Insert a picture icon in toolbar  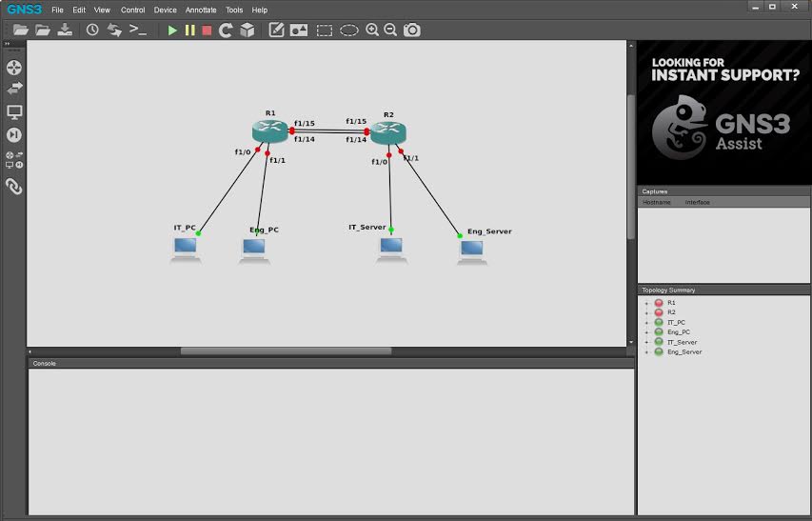click(x=299, y=30)
